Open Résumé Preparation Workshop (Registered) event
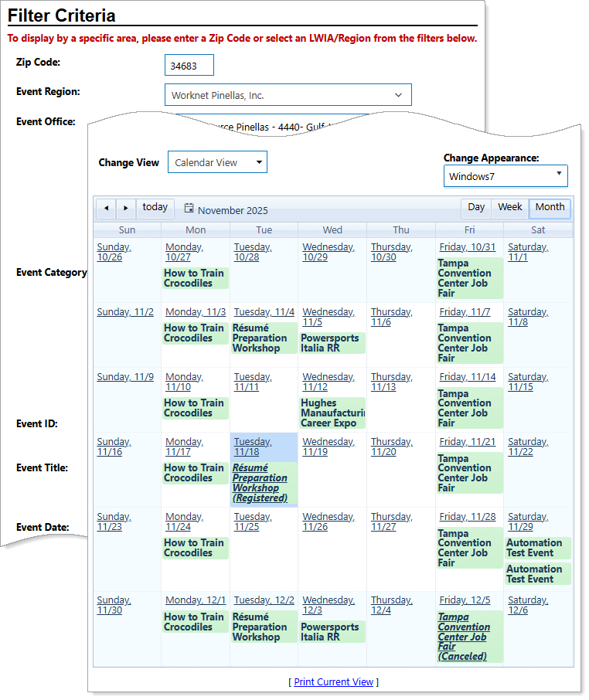 260,483
